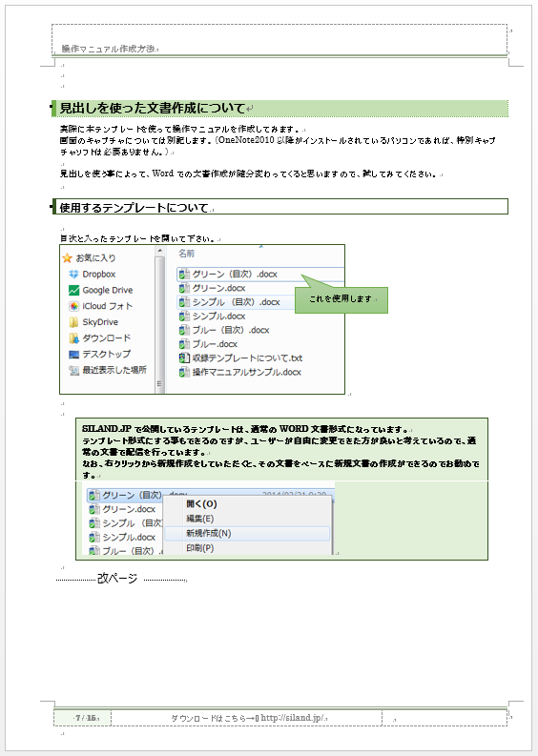Viewport: 538px width, 756px height.
Task: Click 操作マニュアルサンプル.docx file icon
Action: coord(184,372)
